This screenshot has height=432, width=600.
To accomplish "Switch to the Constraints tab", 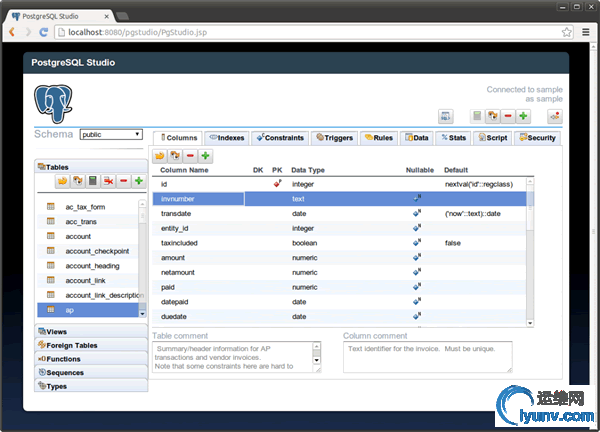I will click(280, 138).
